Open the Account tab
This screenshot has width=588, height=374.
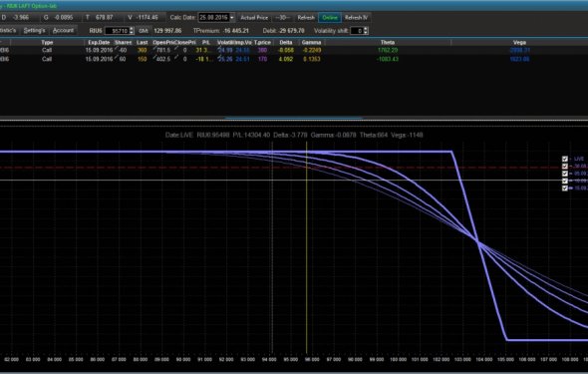(x=63, y=30)
